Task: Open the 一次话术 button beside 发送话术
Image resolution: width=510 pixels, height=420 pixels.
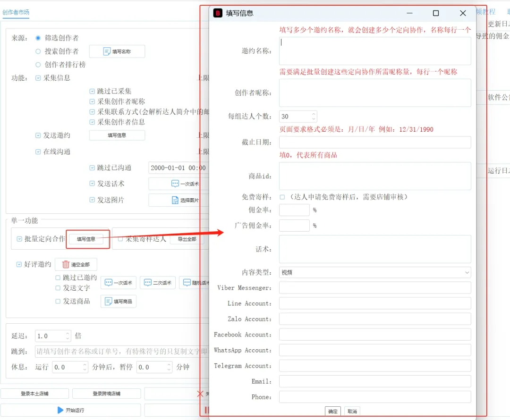Action: click(178, 184)
